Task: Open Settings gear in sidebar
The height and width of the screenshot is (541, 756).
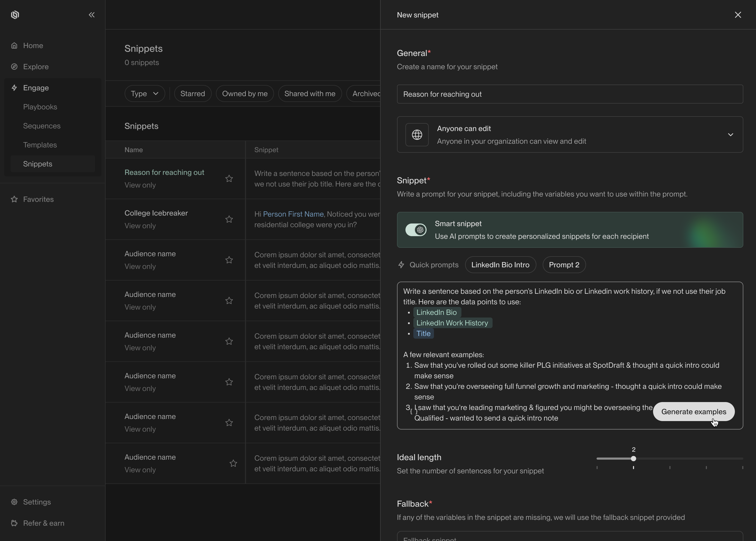Action: pos(14,502)
